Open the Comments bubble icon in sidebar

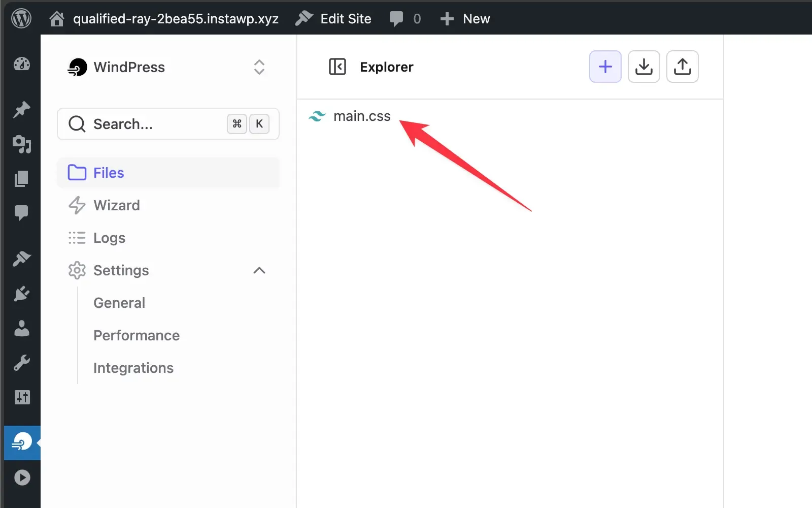(22, 212)
